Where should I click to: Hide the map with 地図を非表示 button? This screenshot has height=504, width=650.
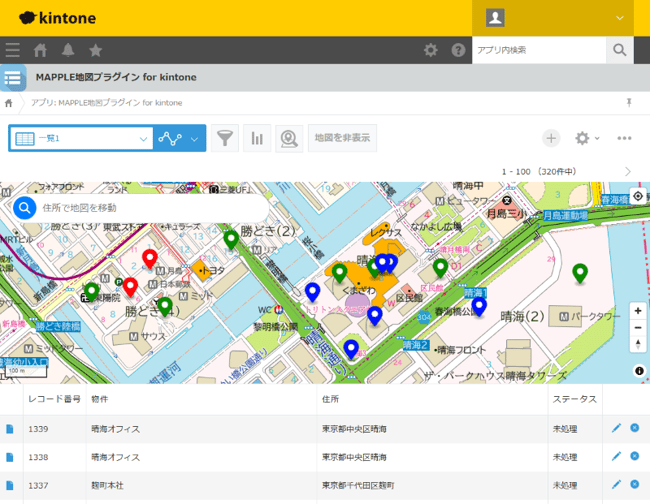point(341,138)
